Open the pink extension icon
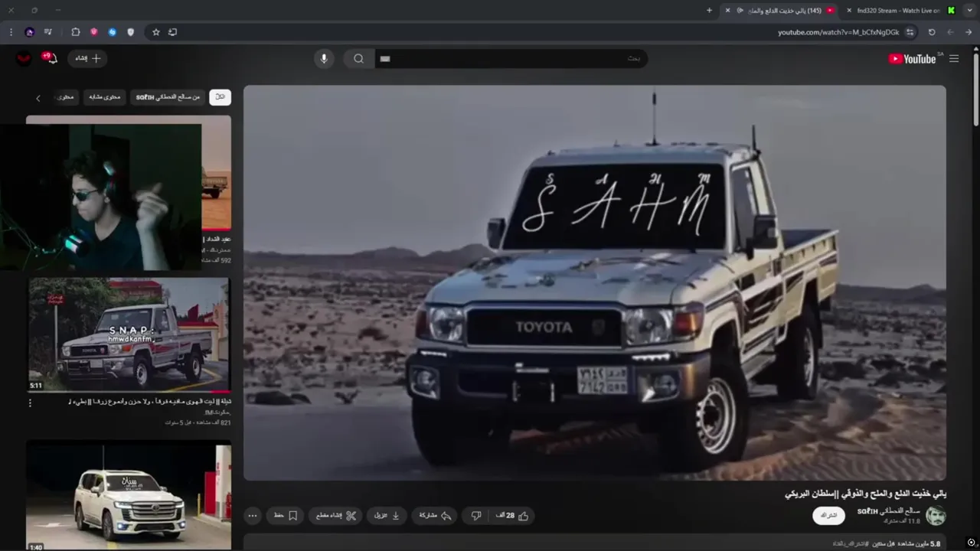The width and height of the screenshot is (980, 551). pyautogui.click(x=94, y=32)
